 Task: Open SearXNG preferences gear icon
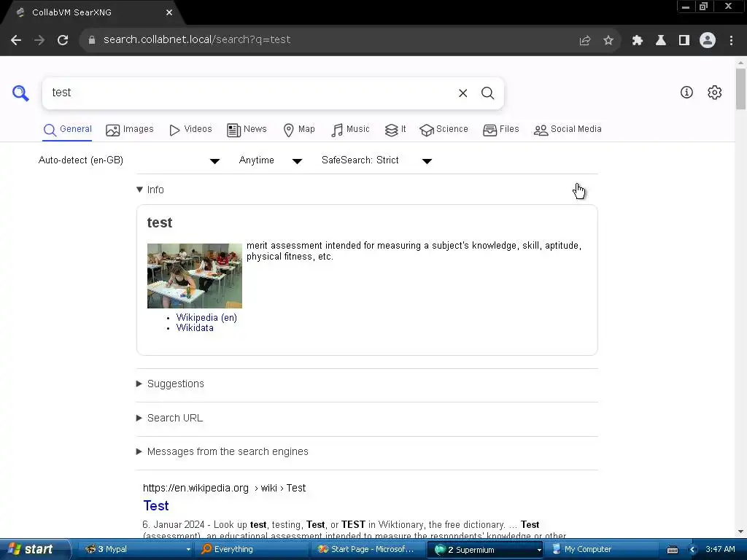click(715, 93)
